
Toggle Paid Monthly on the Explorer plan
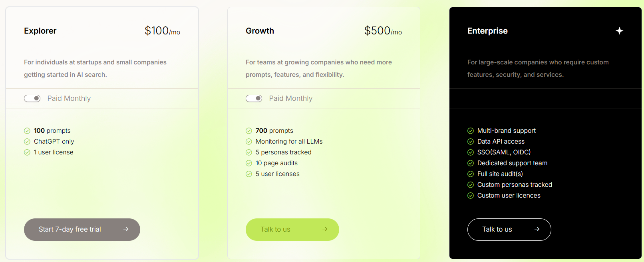(x=32, y=98)
